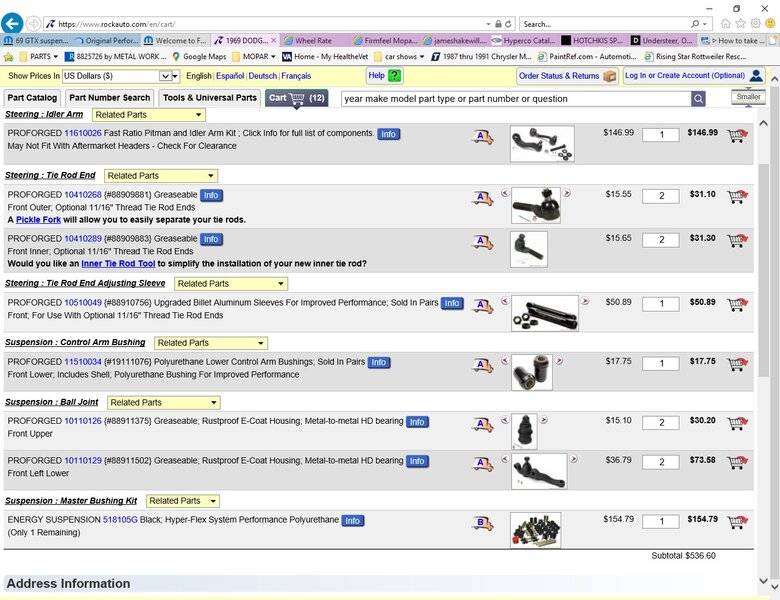This screenshot has height=600, width=780.
Task: Open the Inner Tie Rod Tool link
Action: point(118,264)
